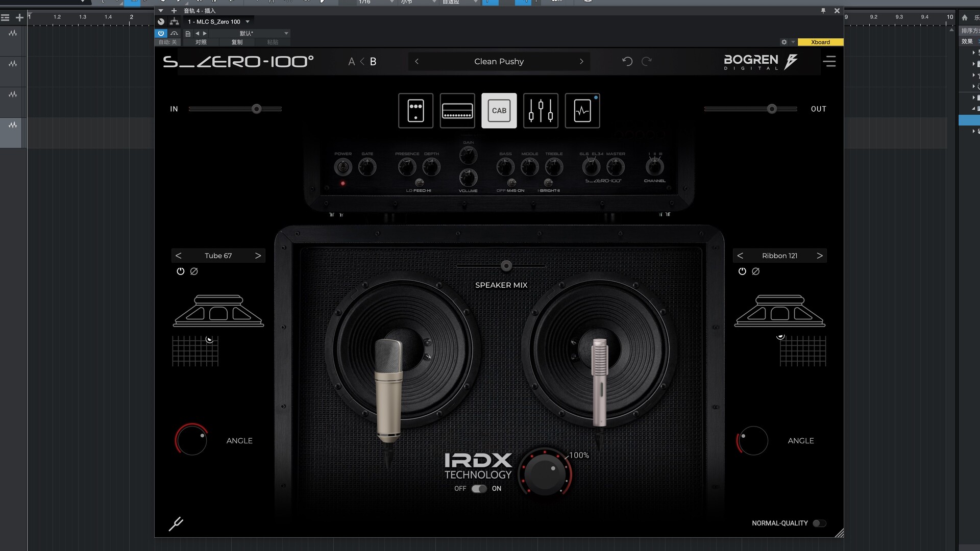Open the Bogren hamburger menu

point(829,61)
